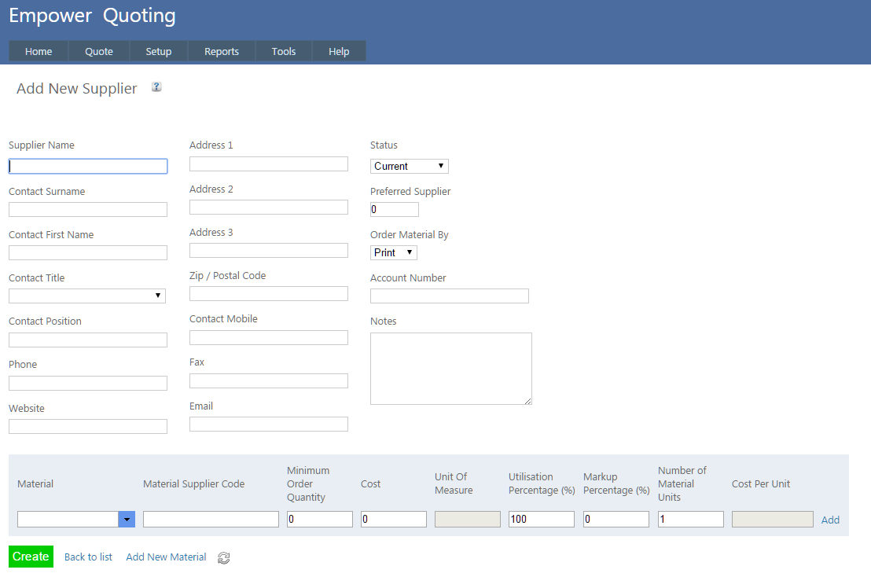Select the Email input field
This screenshot has width=871, height=588.
(269, 424)
